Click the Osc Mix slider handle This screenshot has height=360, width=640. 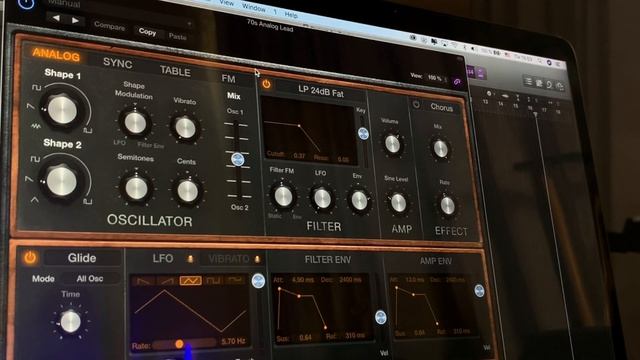[238, 159]
